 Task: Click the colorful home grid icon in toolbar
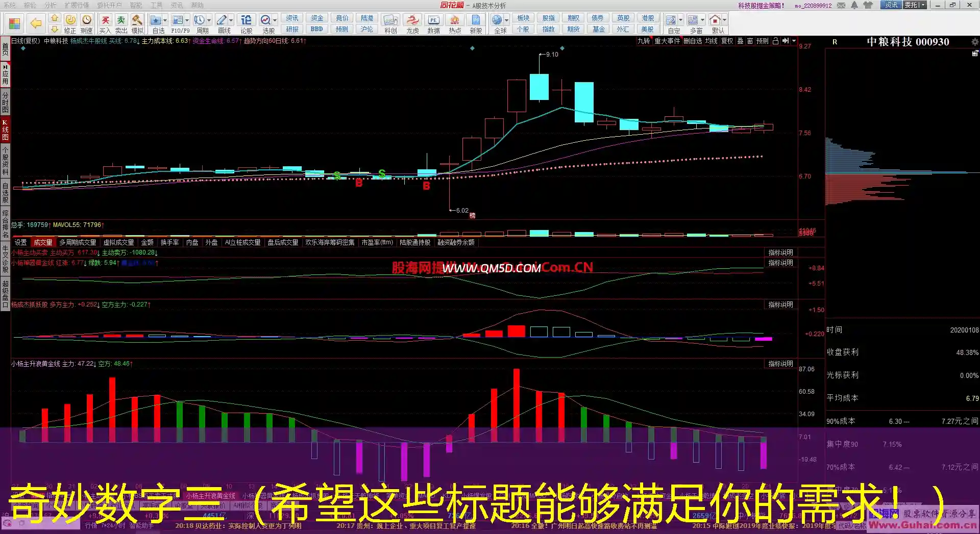pyautogui.click(x=14, y=24)
